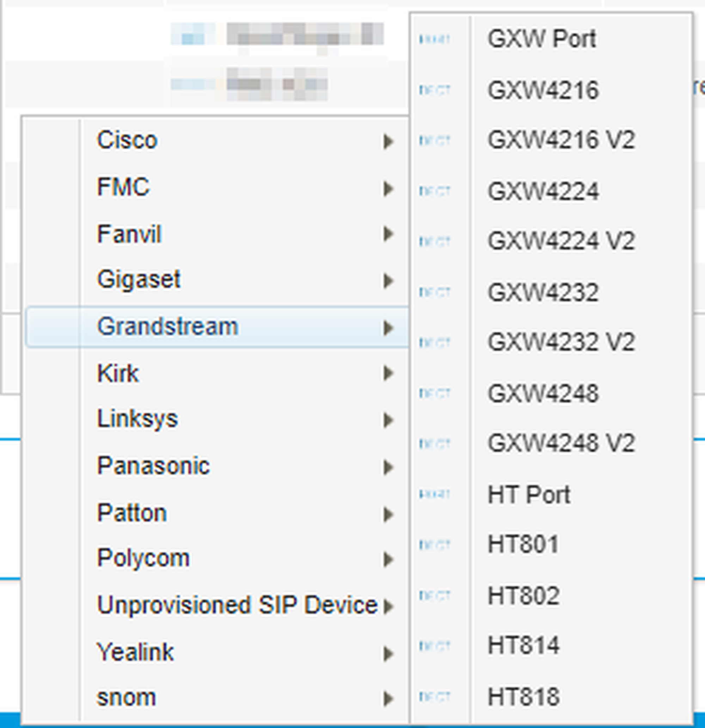The width and height of the screenshot is (705, 728).
Task: Click the highlighted Grandstream menu item
Action: pos(167,327)
